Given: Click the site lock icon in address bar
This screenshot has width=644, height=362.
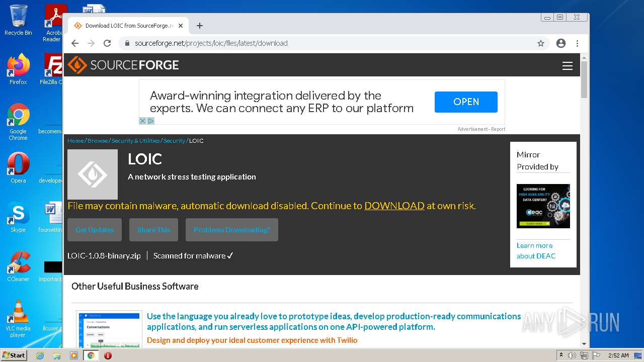Looking at the screenshot, I should pos(127,43).
